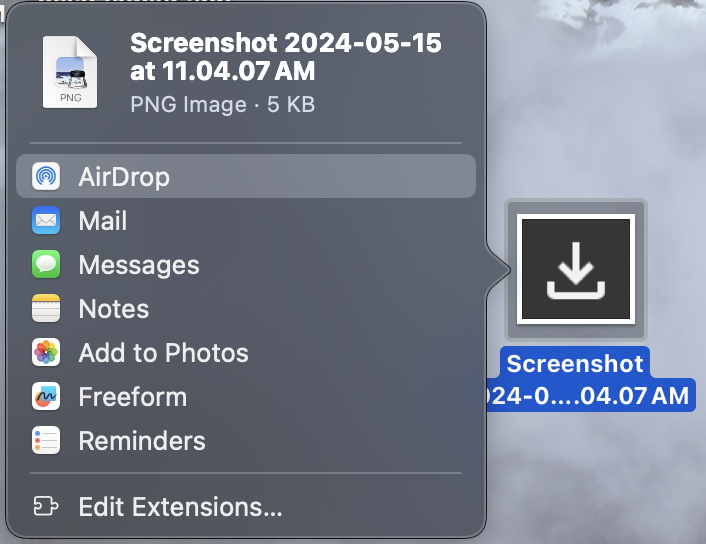This screenshot has height=544, width=706.
Task: Select the screenshot thumbnail on desktop
Action: pos(575,269)
